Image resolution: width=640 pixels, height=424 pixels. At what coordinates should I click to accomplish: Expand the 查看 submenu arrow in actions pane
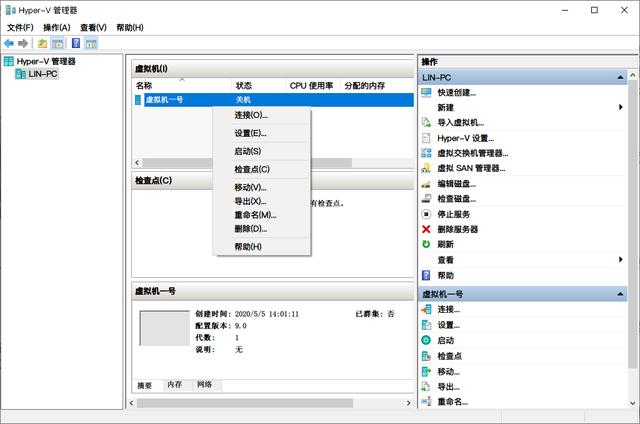(x=620, y=260)
